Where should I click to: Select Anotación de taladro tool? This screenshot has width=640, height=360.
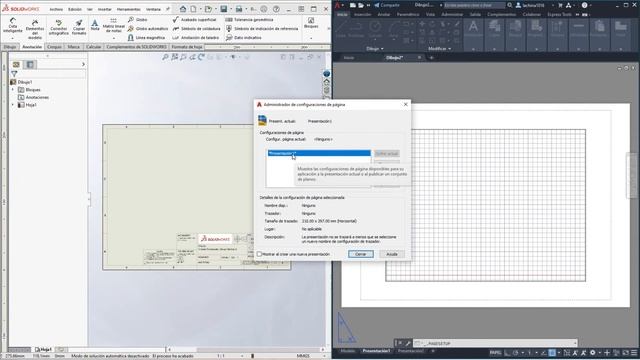pos(196,38)
